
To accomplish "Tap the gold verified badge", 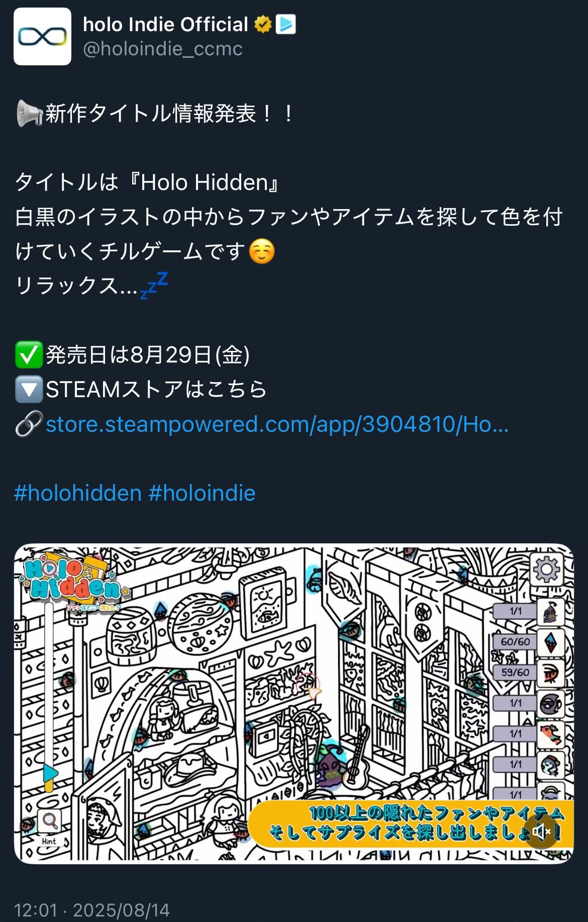I will 263,24.
